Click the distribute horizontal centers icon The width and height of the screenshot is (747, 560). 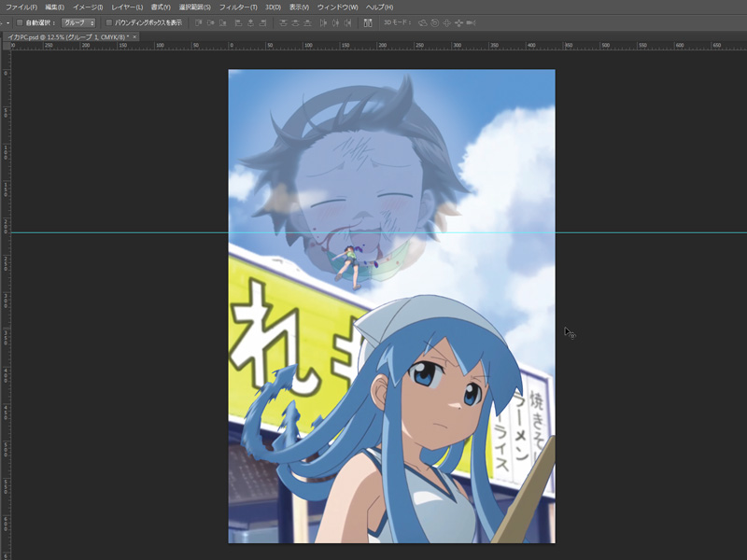pyautogui.click(x=336, y=22)
